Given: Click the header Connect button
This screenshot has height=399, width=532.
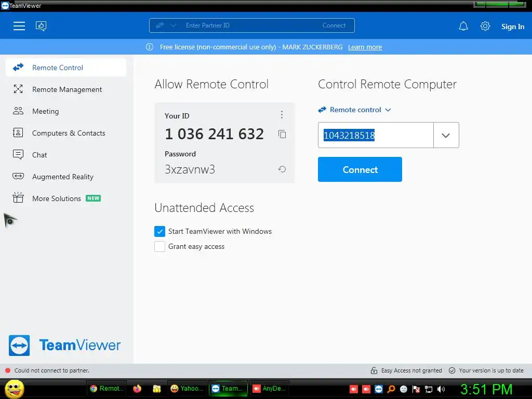Looking at the screenshot, I should click(x=334, y=25).
